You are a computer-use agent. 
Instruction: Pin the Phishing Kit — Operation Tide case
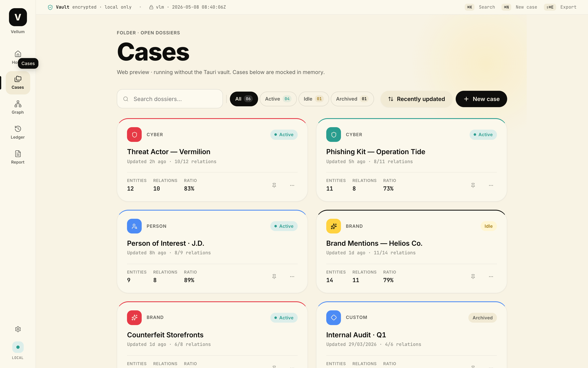pyautogui.click(x=473, y=185)
